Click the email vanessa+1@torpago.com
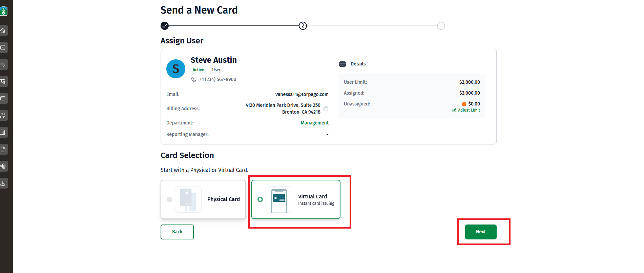The width and height of the screenshot is (644, 273). [302, 94]
